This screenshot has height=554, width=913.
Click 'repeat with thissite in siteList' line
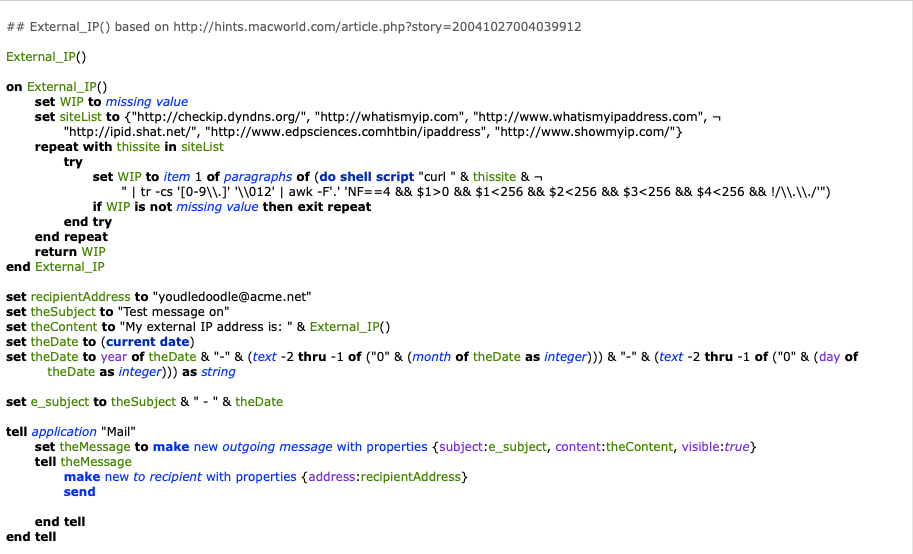[x=129, y=147]
